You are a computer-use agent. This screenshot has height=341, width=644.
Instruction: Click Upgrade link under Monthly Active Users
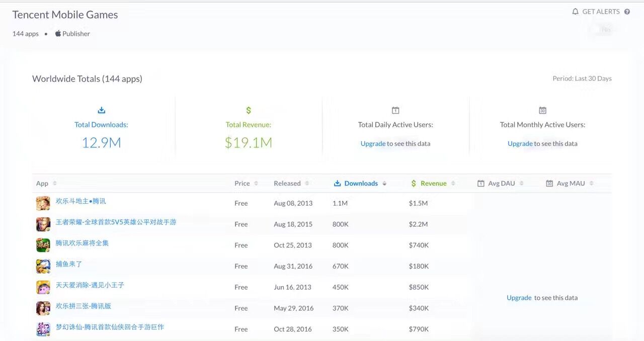point(520,143)
